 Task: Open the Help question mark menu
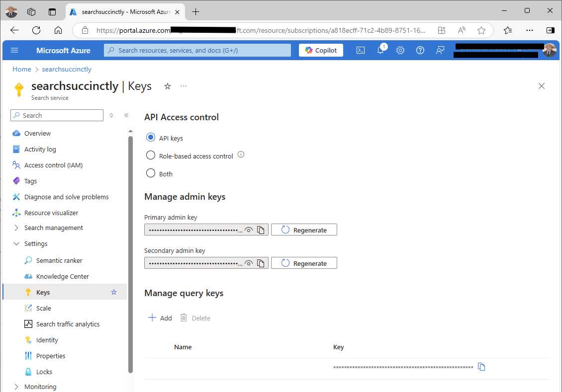pyautogui.click(x=420, y=50)
